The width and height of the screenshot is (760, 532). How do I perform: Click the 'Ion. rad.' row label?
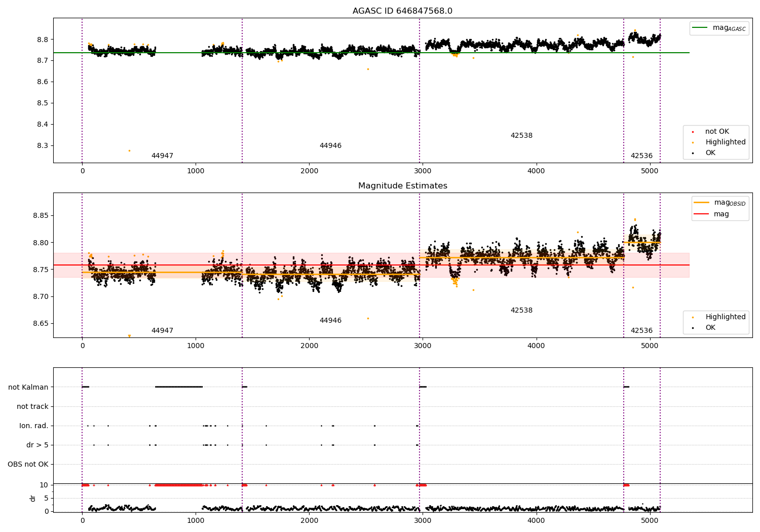point(34,426)
